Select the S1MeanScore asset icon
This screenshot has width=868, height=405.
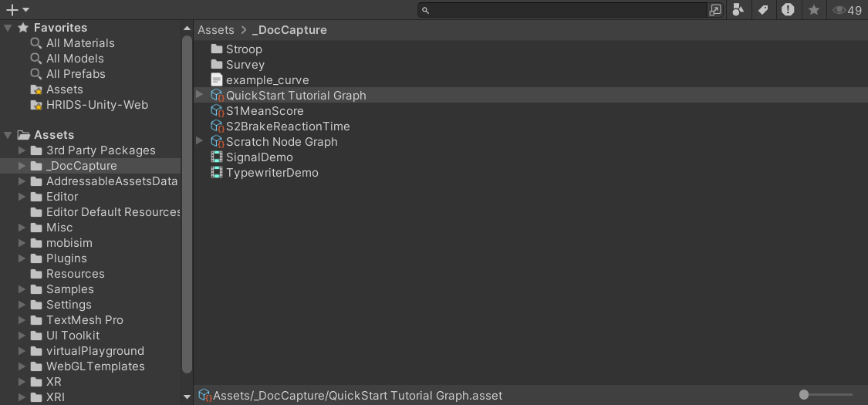pos(218,111)
